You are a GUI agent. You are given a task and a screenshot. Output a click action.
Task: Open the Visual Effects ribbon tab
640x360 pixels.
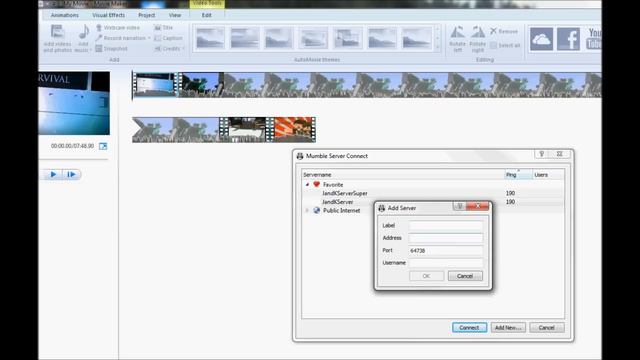click(109, 15)
